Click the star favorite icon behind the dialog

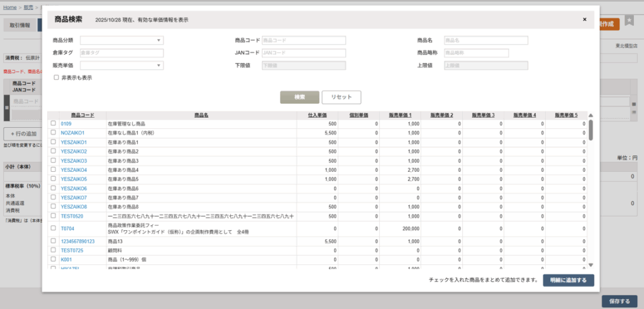(630, 23)
